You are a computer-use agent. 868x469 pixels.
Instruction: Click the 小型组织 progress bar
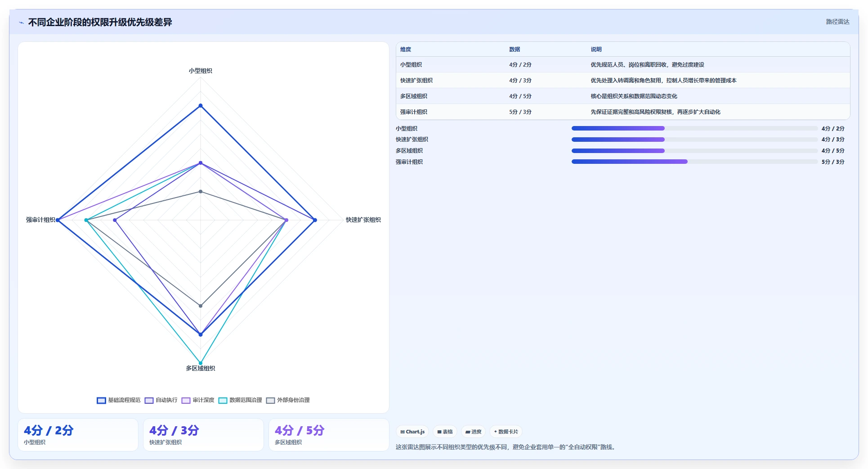(x=694, y=128)
